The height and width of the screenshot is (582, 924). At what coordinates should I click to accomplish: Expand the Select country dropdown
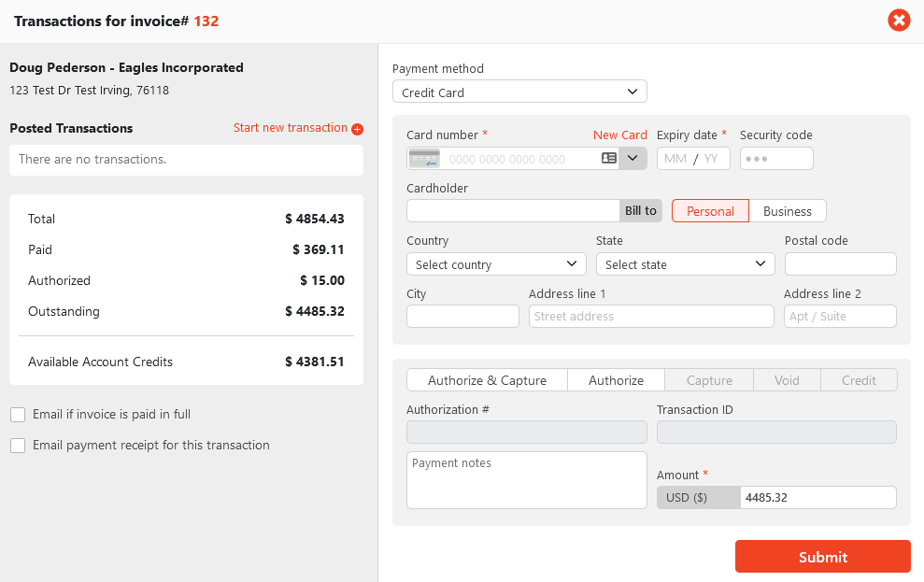[496, 264]
